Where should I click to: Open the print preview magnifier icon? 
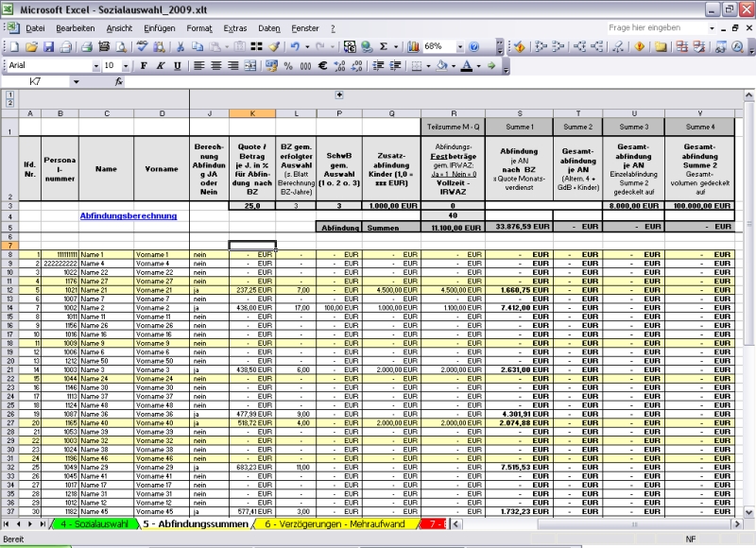coord(122,46)
